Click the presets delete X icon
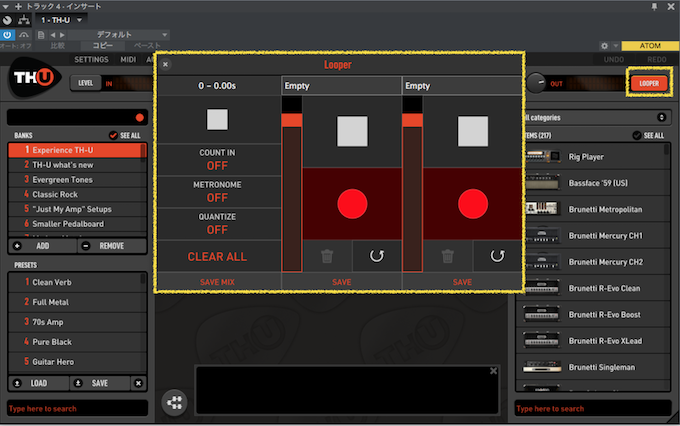 pos(138,383)
